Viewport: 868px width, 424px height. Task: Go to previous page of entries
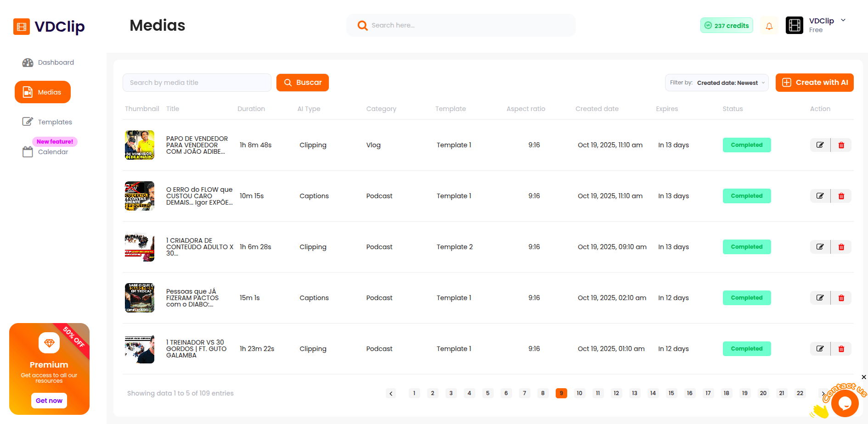point(391,393)
